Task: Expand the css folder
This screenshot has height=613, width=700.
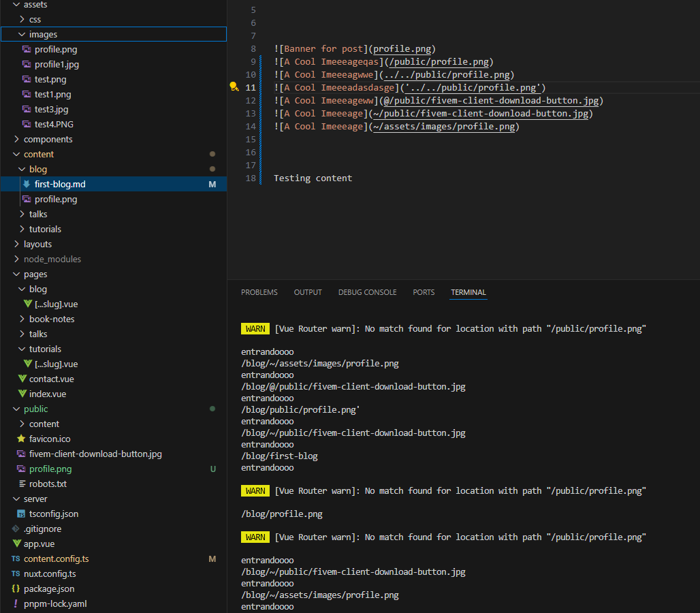Action: point(22,19)
